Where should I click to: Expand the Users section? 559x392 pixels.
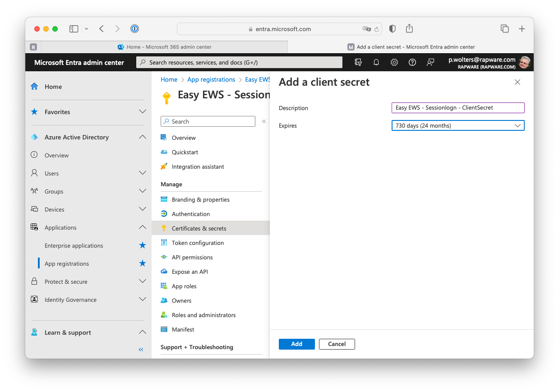[x=143, y=173]
